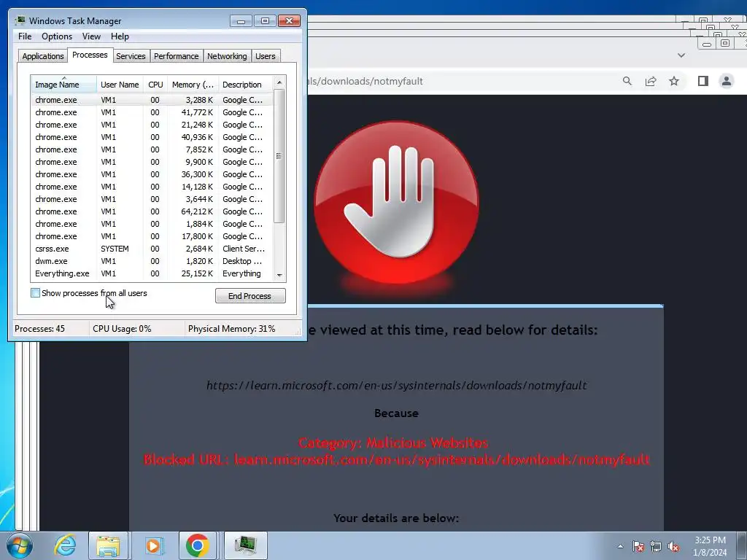The height and width of the screenshot is (560, 747).
Task: Click the network tray icon
Action: point(656,546)
